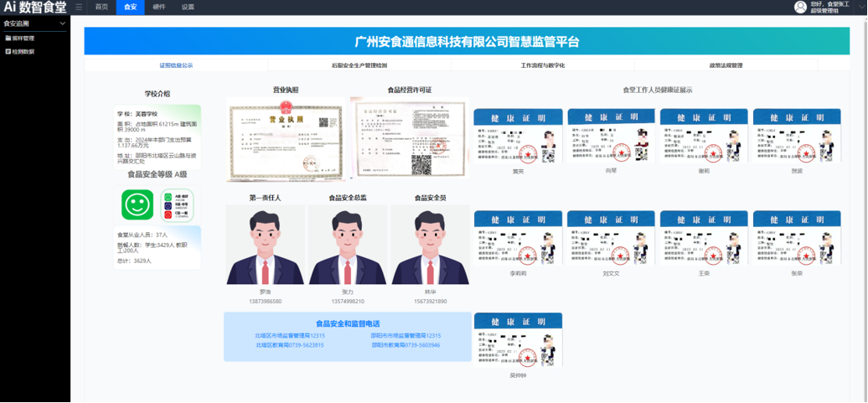Switch to the 政策法规管理 tab

pos(726,65)
